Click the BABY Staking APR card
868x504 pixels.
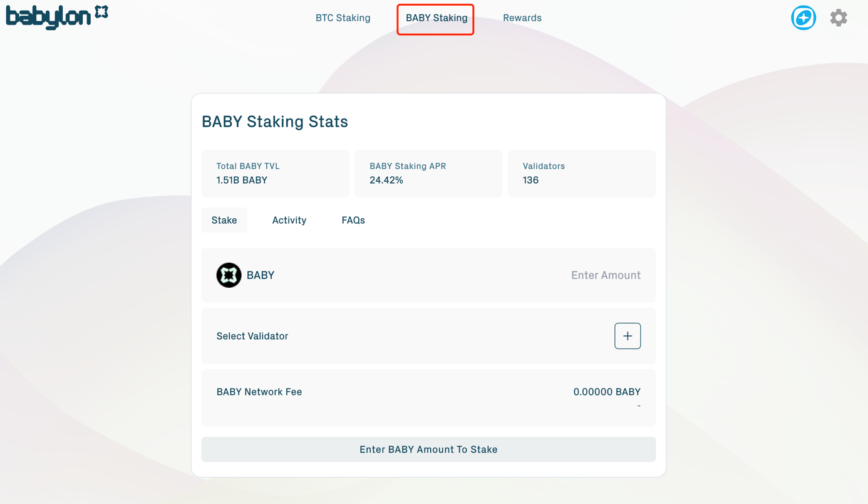point(428,173)
